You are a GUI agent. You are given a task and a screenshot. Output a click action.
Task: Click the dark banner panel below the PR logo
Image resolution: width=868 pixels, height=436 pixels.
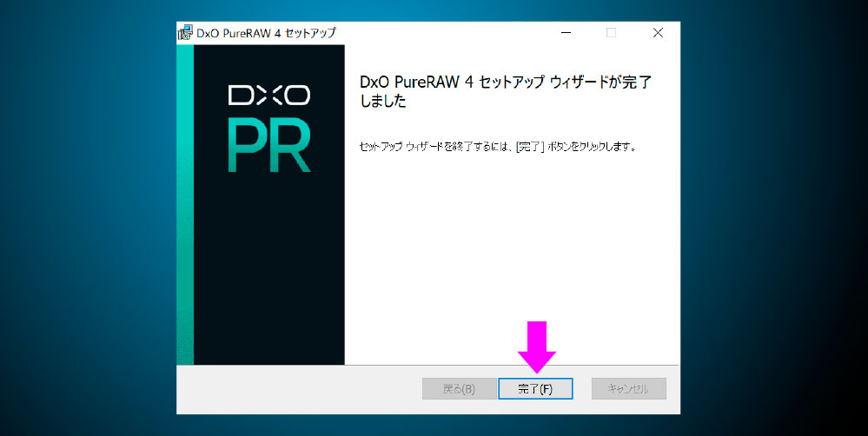[268, 278]
